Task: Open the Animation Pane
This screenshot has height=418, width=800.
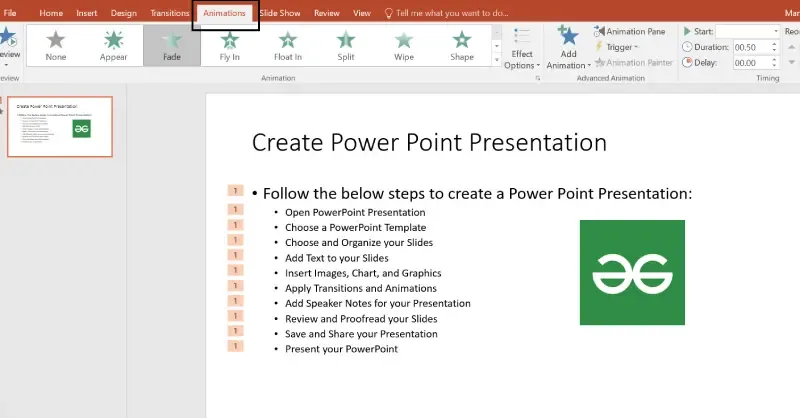Action: (x=630, y=32)
